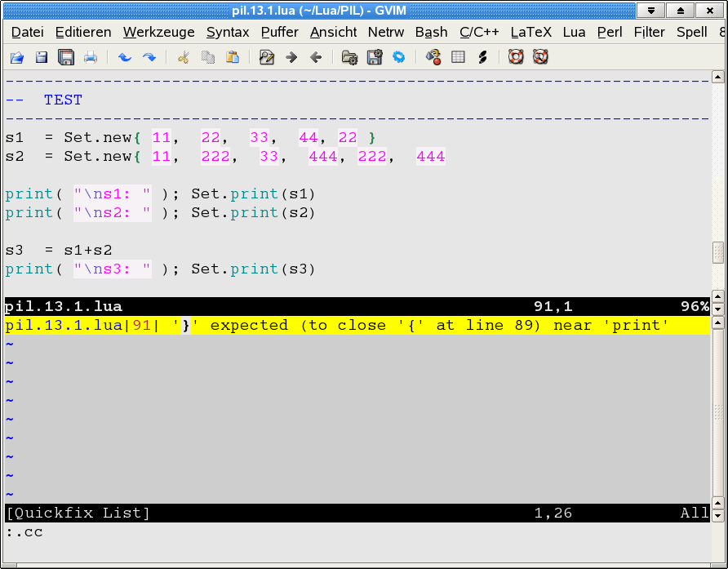Open the LaTeX menu
728x569 pixels.
530,32
